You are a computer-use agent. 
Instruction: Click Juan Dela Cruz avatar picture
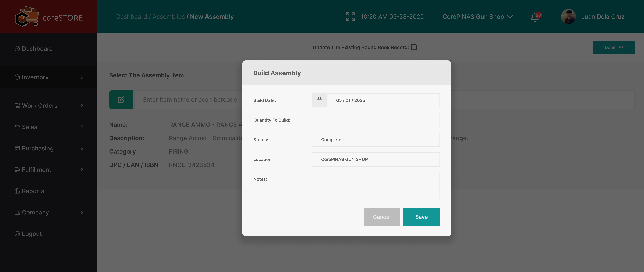(568, 17)
